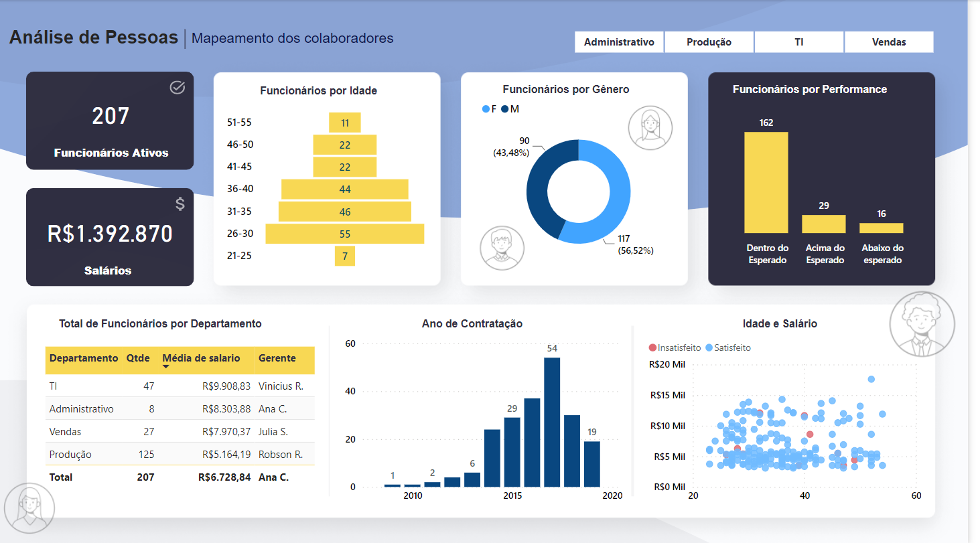980x543 pixels.
Task: Click the Gerente column header
Action: 277,358
